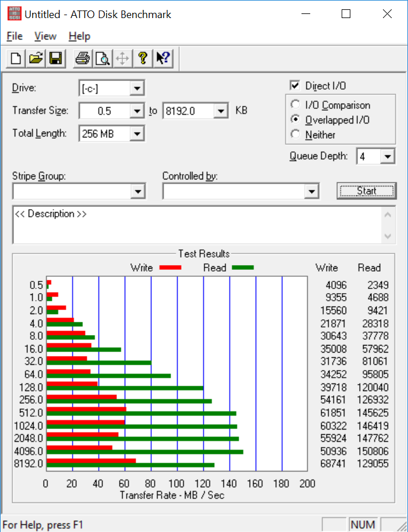
Task: Click the ATTO app icon in title bar
Action: (x=14, y=14)
